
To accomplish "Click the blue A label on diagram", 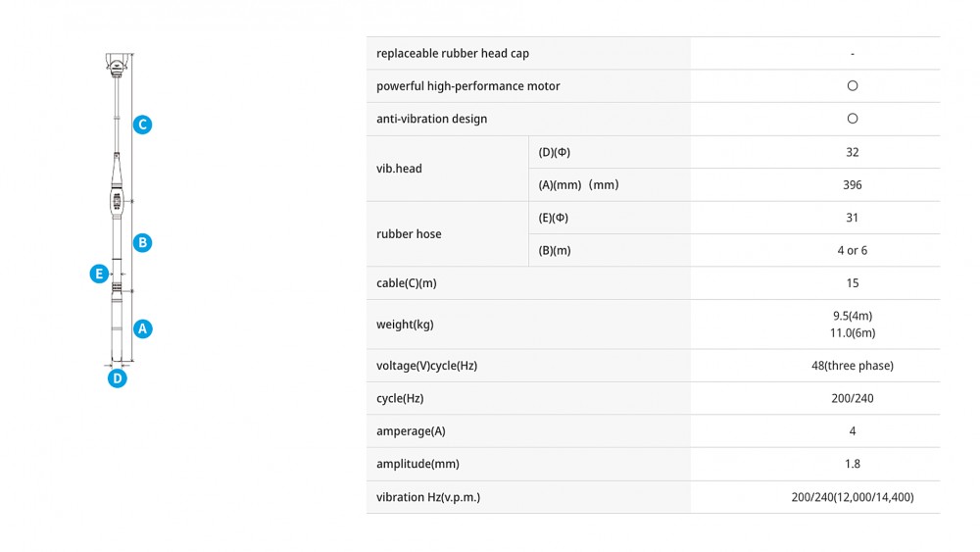I will (143, 328).
